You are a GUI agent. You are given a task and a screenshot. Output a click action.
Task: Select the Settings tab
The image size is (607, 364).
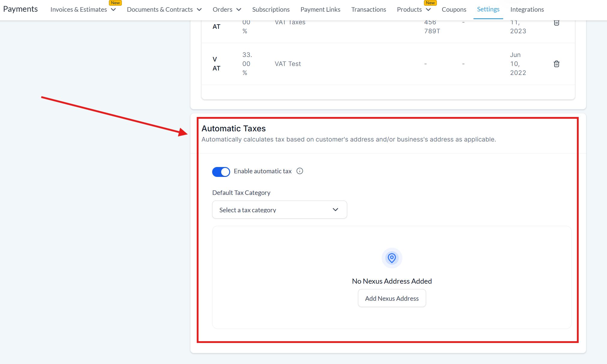coord(488,9)
